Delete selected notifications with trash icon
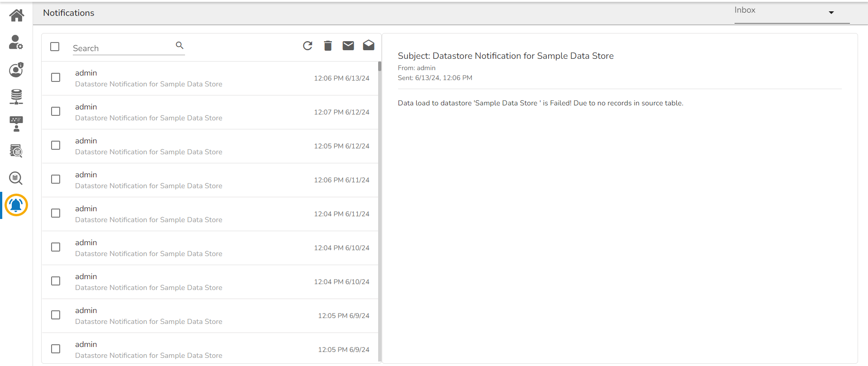The width and height of the screenshot is (868, 366). (x=328, y=46)
